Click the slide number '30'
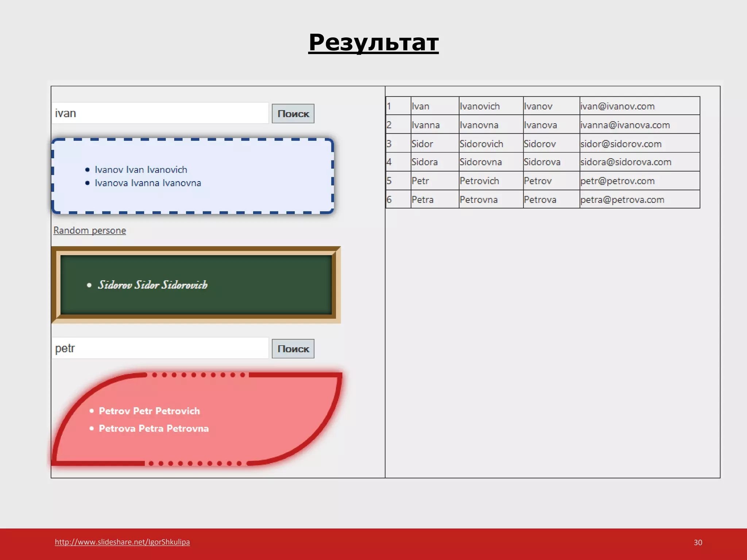 (698, 542)
